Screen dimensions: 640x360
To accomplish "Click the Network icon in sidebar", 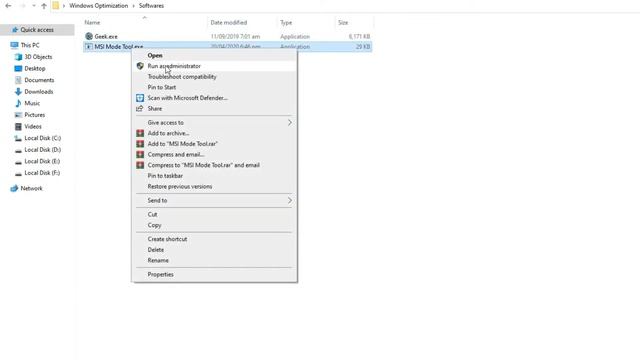I will [14, 188].
